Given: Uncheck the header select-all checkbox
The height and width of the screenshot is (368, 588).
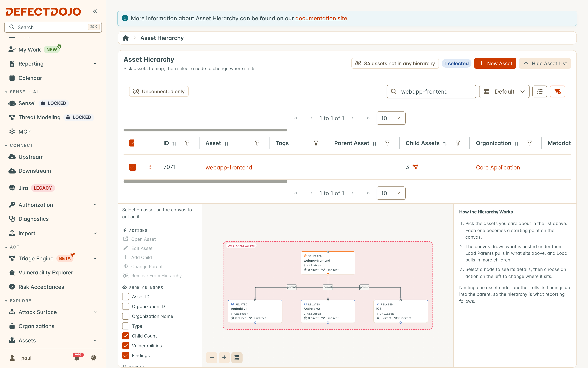Looking at the screenshot, I should pyautogui.click(x=132, y=143).
